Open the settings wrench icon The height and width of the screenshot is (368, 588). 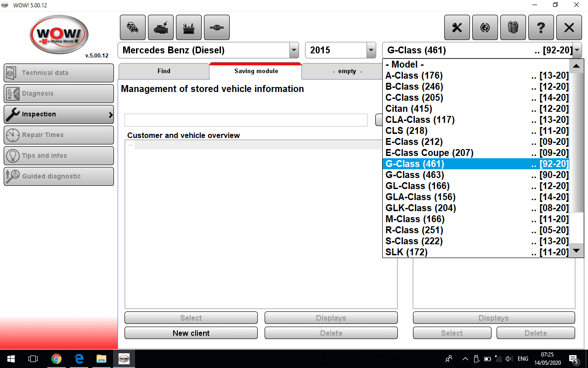(457, 28)
